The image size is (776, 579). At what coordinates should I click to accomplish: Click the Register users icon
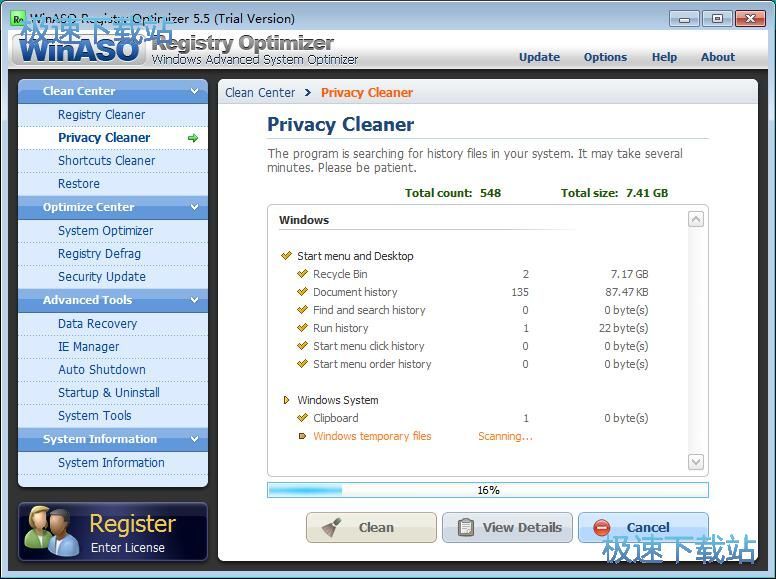point(51,531)
